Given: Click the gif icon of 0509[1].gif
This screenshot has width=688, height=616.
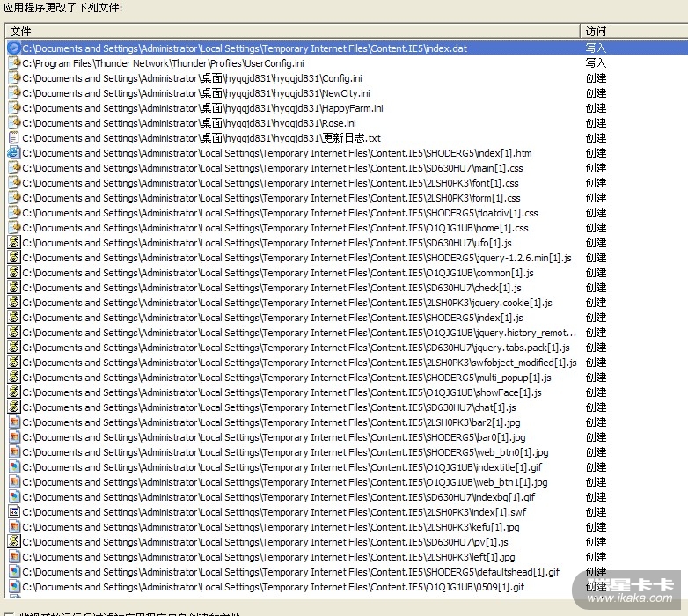Looking at the screenshot, I should click(14, 587).
